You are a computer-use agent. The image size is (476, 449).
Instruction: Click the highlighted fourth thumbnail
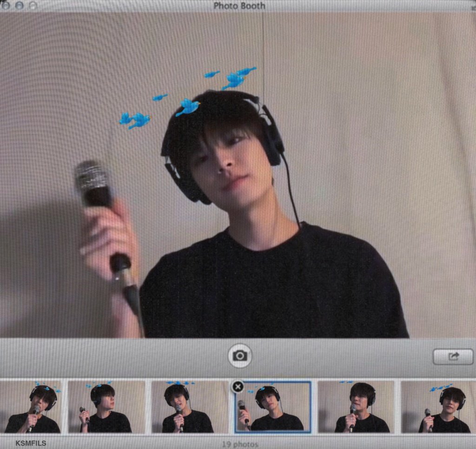coord(274,408)
